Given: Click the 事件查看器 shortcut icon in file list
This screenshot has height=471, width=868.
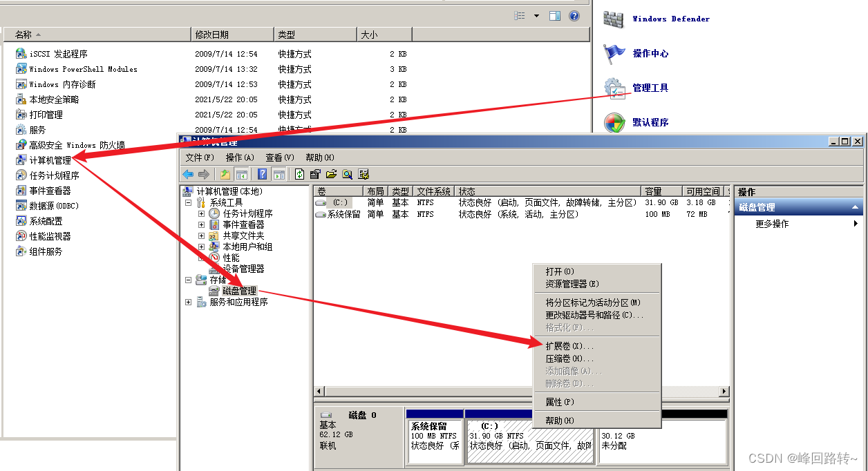Looking at the screenshot, I should pos(21,191).
